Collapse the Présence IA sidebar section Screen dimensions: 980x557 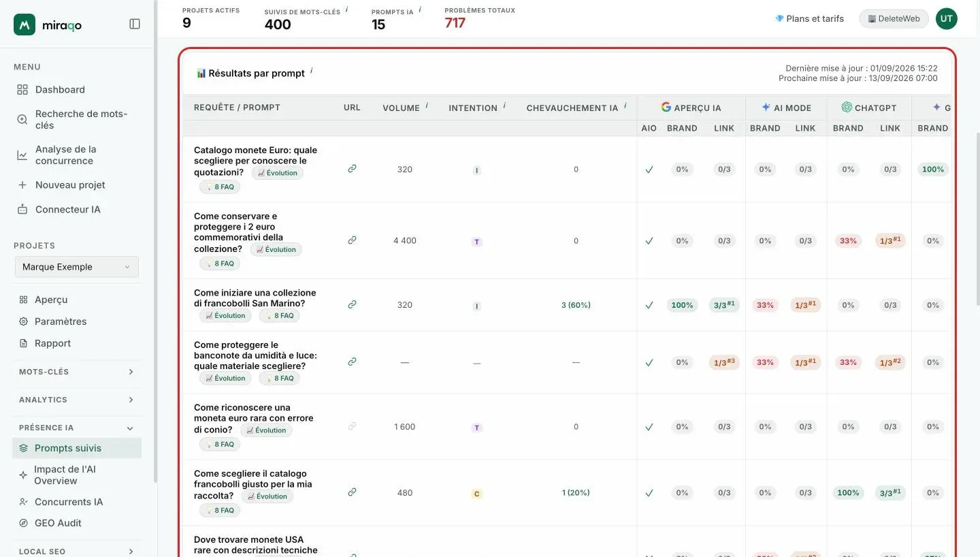pyautogui.click(x=77, y=428)
